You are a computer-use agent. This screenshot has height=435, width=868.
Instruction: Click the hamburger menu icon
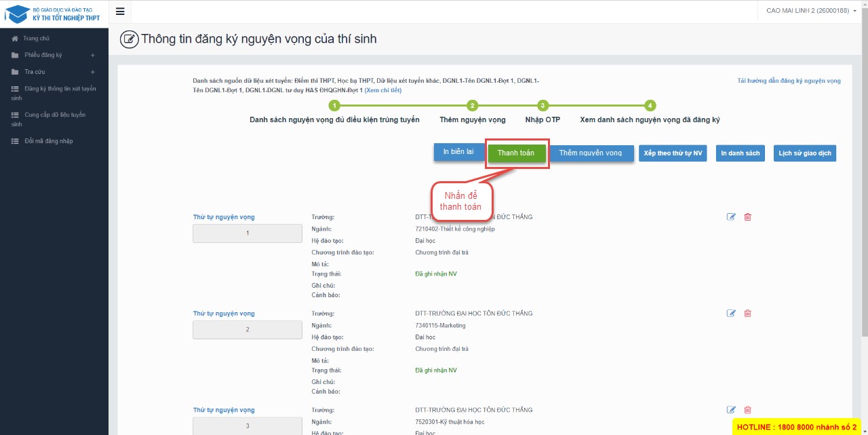click(120, 12)
